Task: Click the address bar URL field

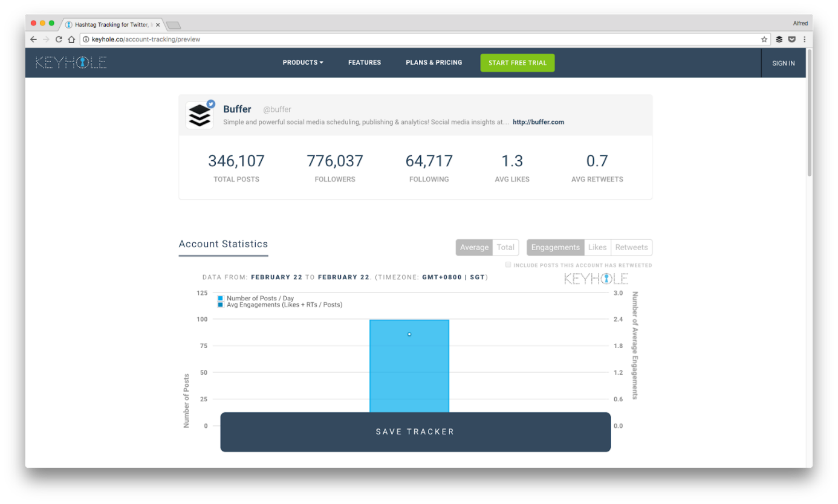Action: pos(417,39)
